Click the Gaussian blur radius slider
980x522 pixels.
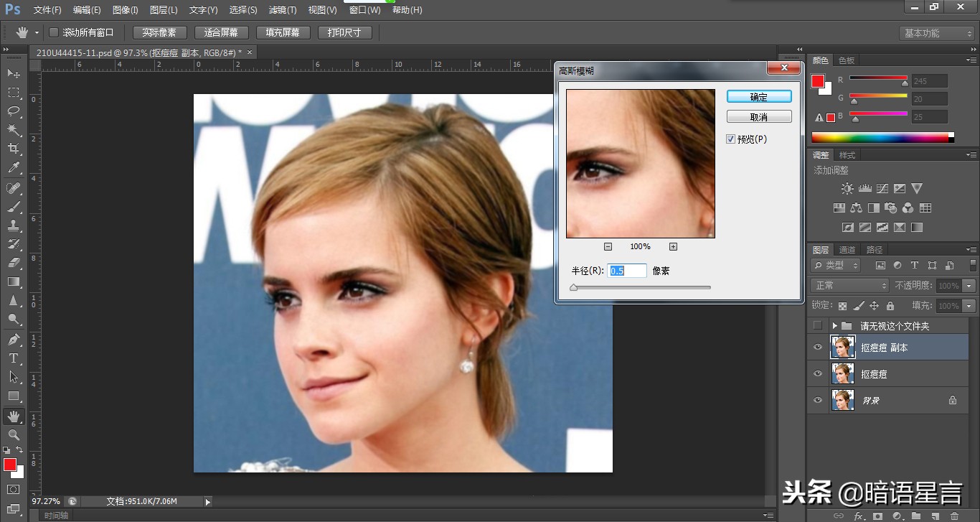pos(641,287)
